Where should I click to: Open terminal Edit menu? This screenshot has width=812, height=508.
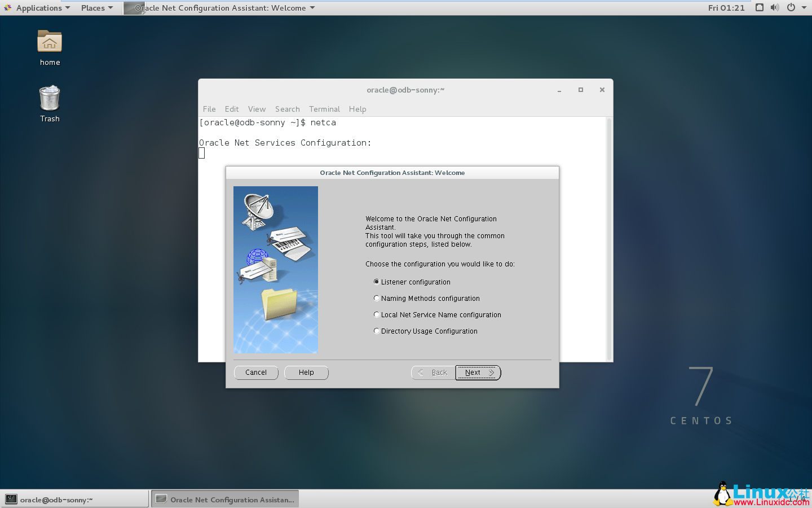tap(232, 109)
